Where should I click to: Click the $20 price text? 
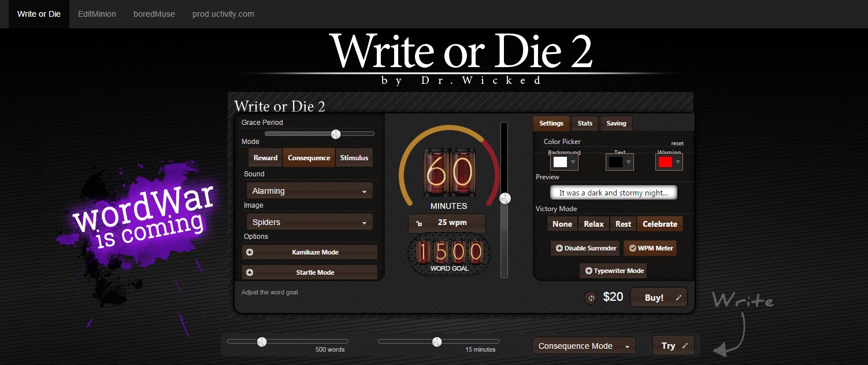(x=613, y=297)
